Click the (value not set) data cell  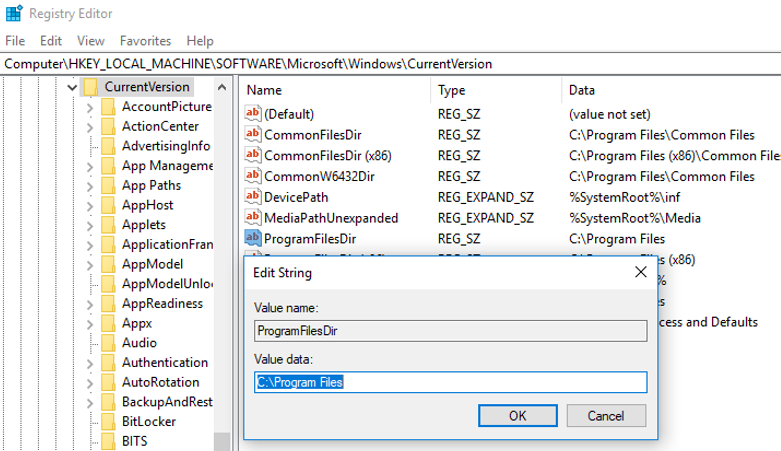click(x=610, y=114)
